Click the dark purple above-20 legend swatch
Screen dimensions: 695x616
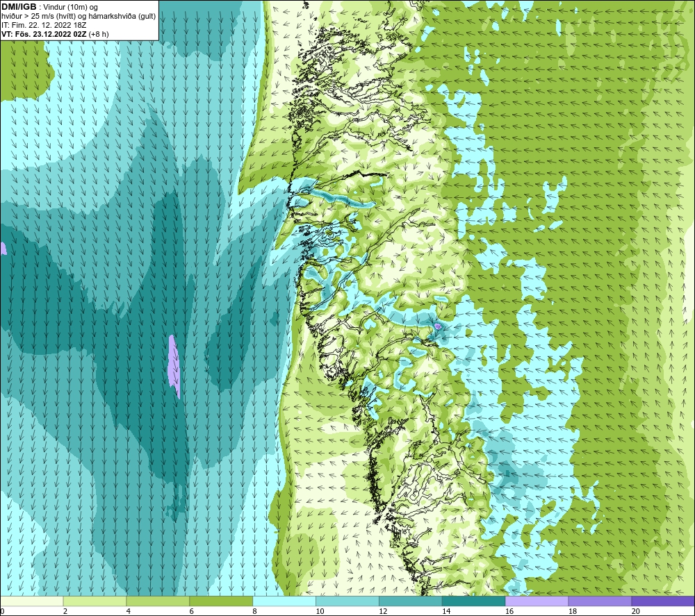point(663,601)
